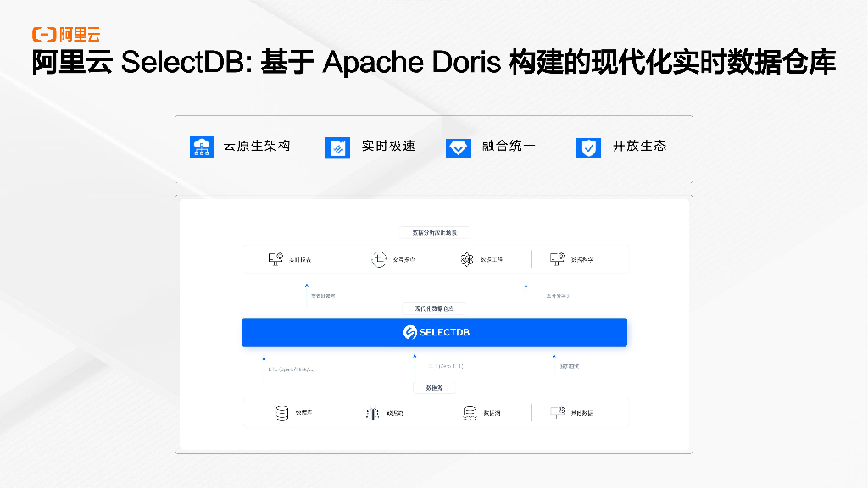Click the monitor-gear icon beside 数据科学

pos(557,259)
